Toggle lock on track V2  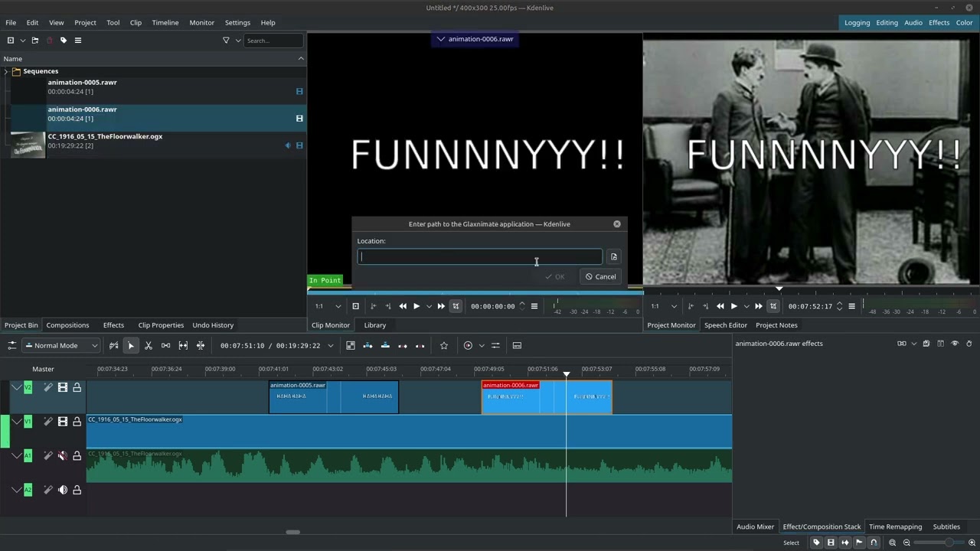pos(77,388)
